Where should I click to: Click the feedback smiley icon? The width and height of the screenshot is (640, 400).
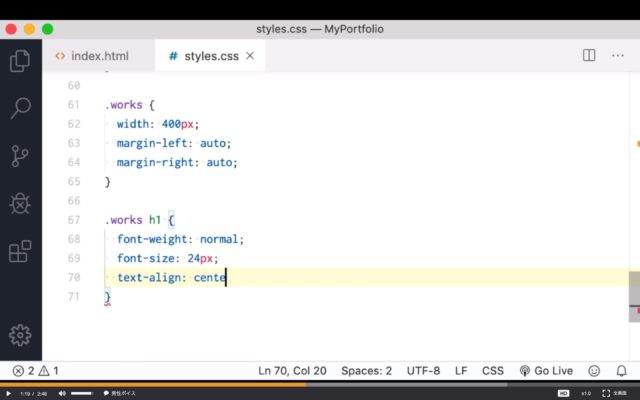pyautogui.click(x=594, y=370)
